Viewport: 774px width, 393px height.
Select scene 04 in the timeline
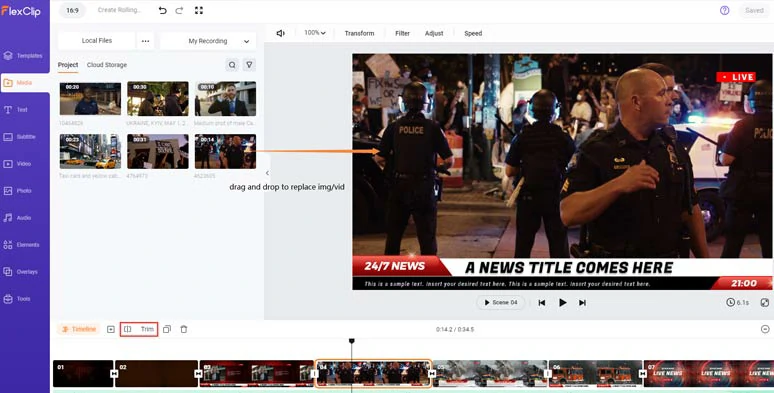[373, 374]
